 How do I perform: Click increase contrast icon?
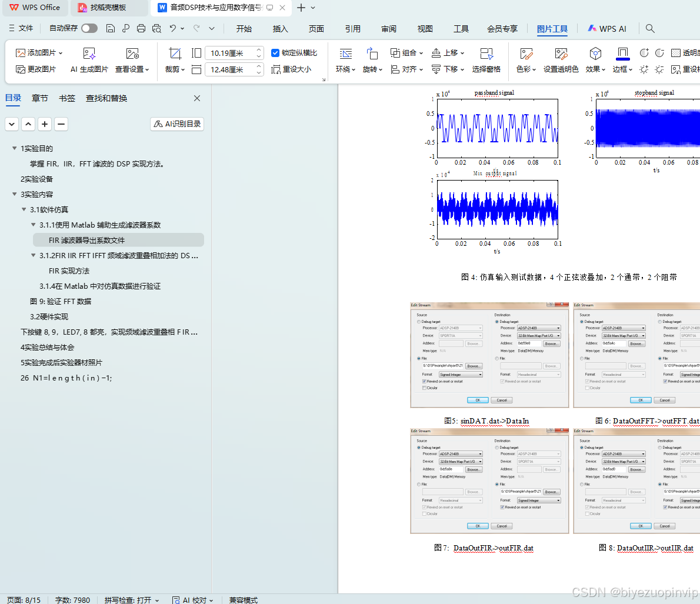pos(644,53)
